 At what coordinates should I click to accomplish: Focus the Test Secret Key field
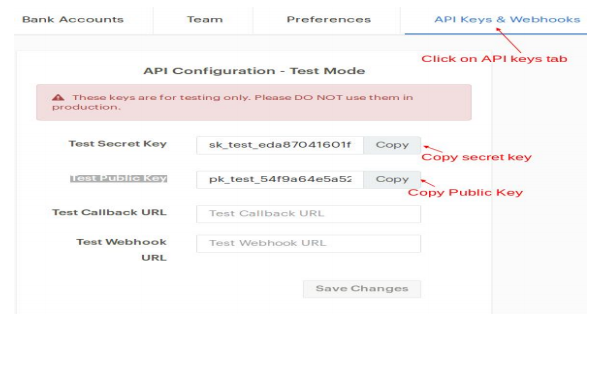tap(280, 145)
